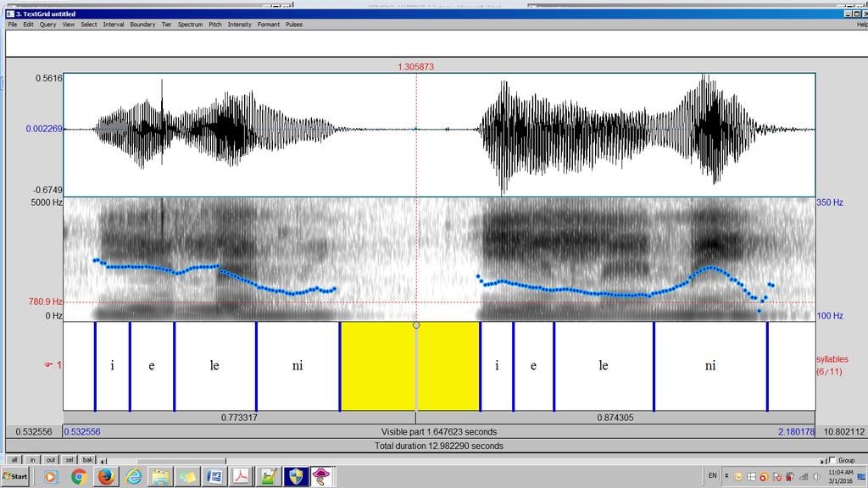This screenshot has width=868, height=488.
Task: Open the Pitch menu
Action: (x=214, y=25)
